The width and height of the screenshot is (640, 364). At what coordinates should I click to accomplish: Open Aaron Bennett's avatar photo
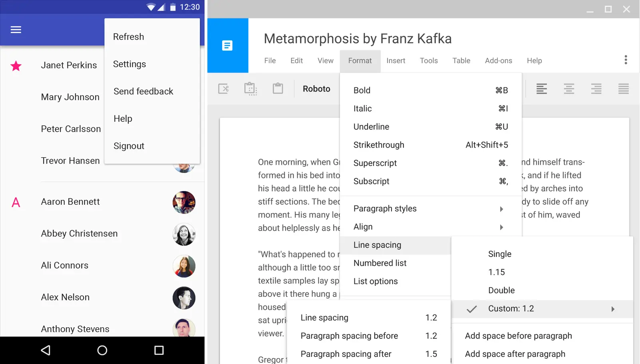point(184,202)
